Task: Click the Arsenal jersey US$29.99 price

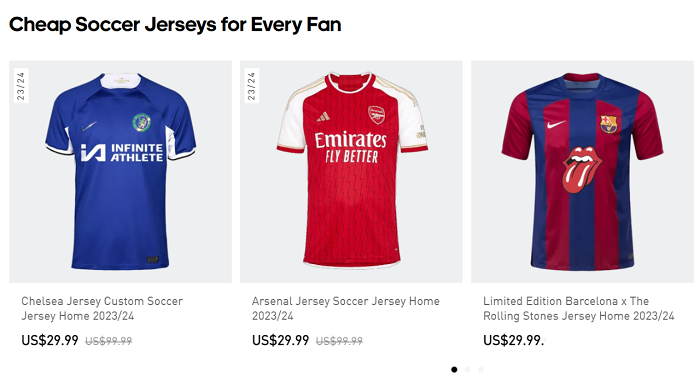Action: pyautogui.click(x=280, y=340)
